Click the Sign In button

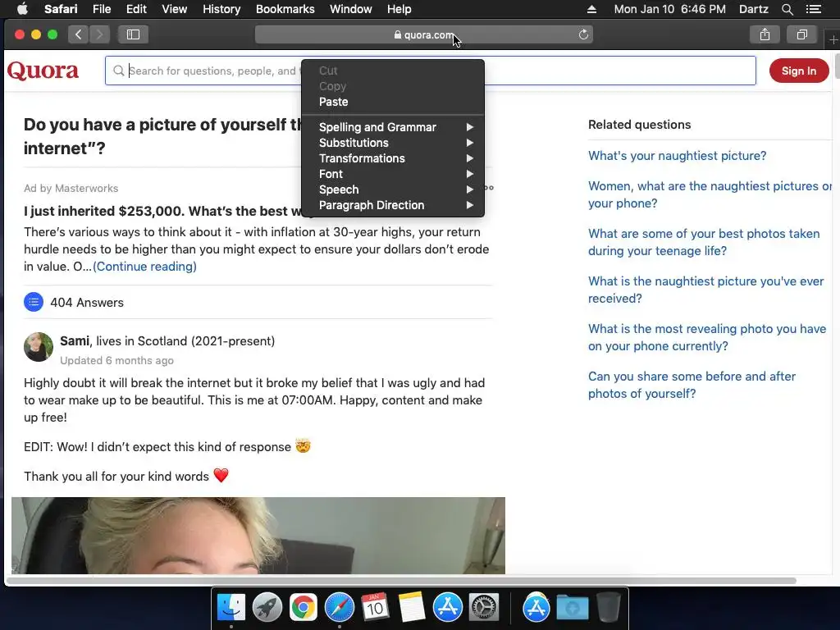point(799,71)
